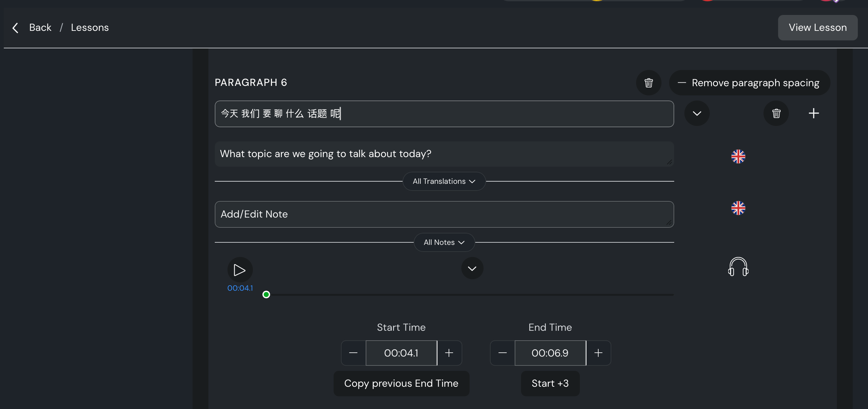868x409 pixels.
Task: Click the UK flag beside the translation
Action: [x=738, y=156]
